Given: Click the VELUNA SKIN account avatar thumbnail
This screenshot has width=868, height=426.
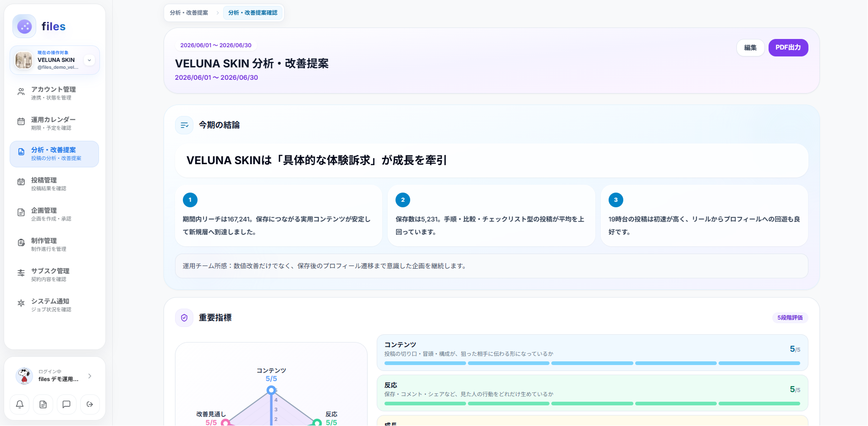Looking at the screenshot, I should click(24, 60).
